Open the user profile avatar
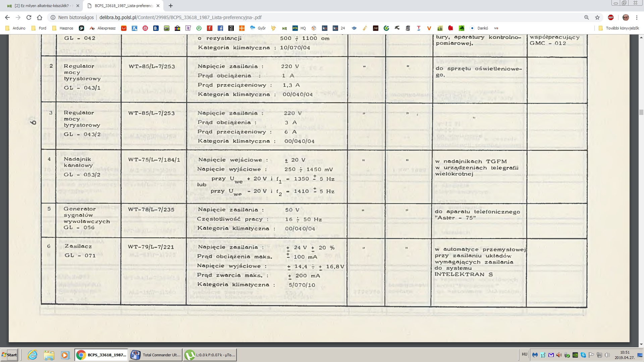This screenshot has height=362, width=644. 626,17
